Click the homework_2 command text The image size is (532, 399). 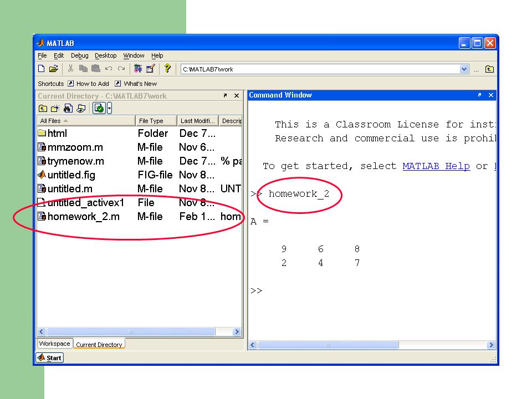299,194
